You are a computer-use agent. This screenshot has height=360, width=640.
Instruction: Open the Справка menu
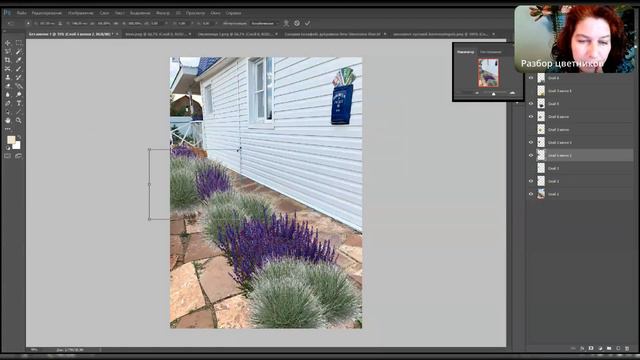pos(233,13)
